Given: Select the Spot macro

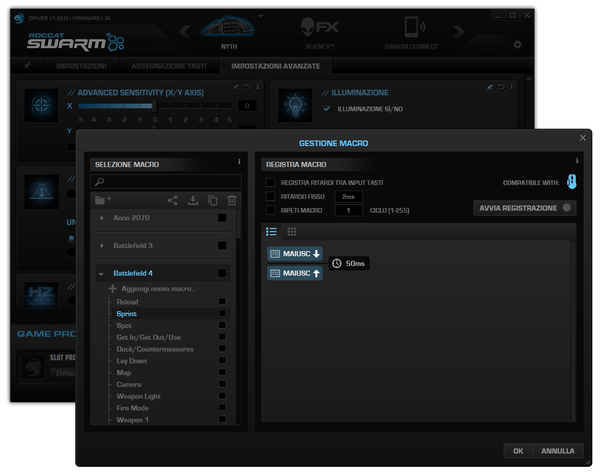Looking at the screenshot, I should coord(124,325).
